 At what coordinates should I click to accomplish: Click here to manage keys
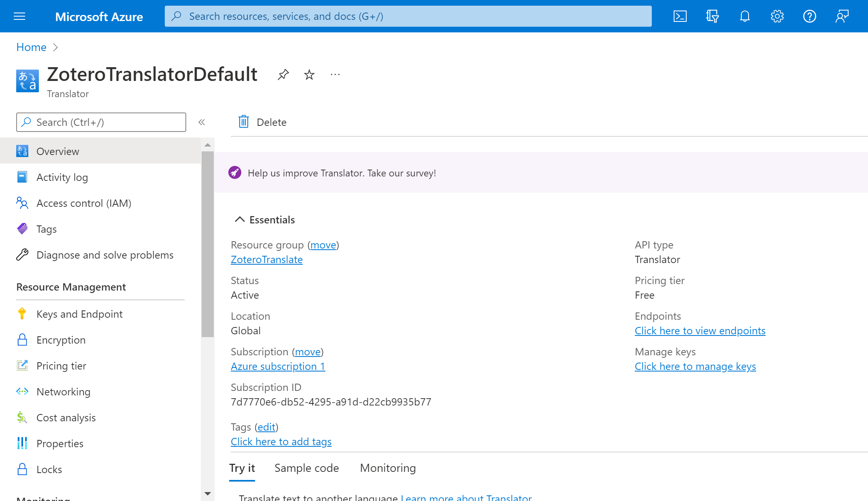695,366
